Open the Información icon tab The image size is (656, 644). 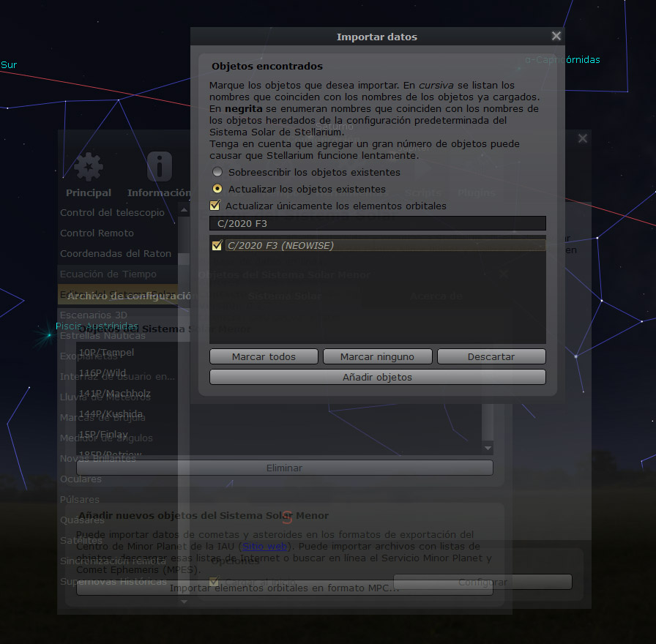(159, 174)
